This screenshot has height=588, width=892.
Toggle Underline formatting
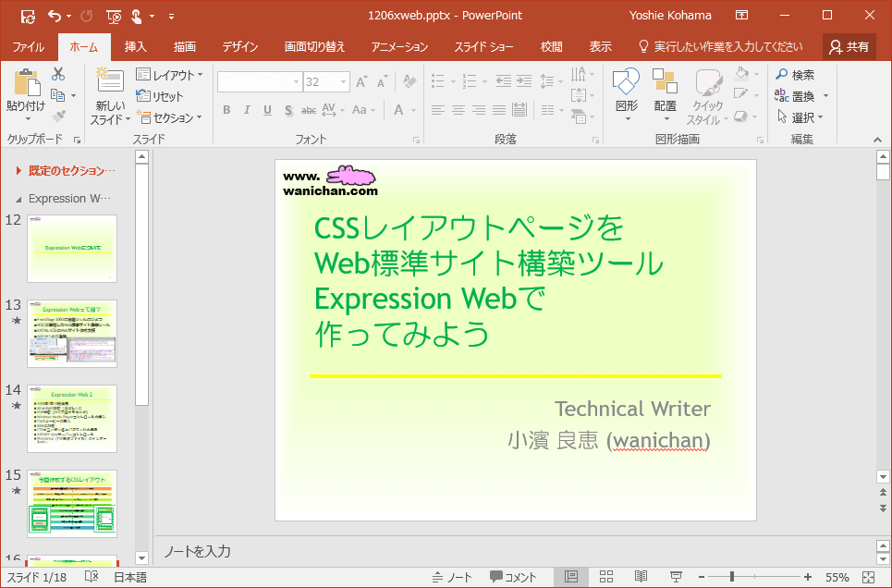267,110
